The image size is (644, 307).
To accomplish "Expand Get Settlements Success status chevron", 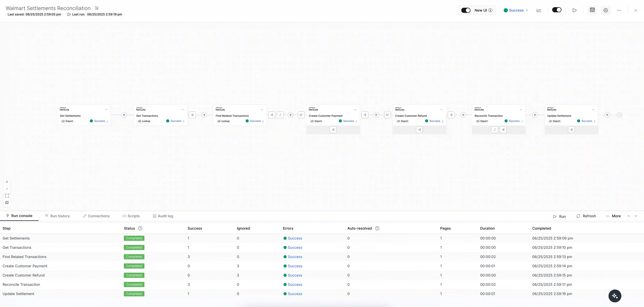I will coord(107,121).
